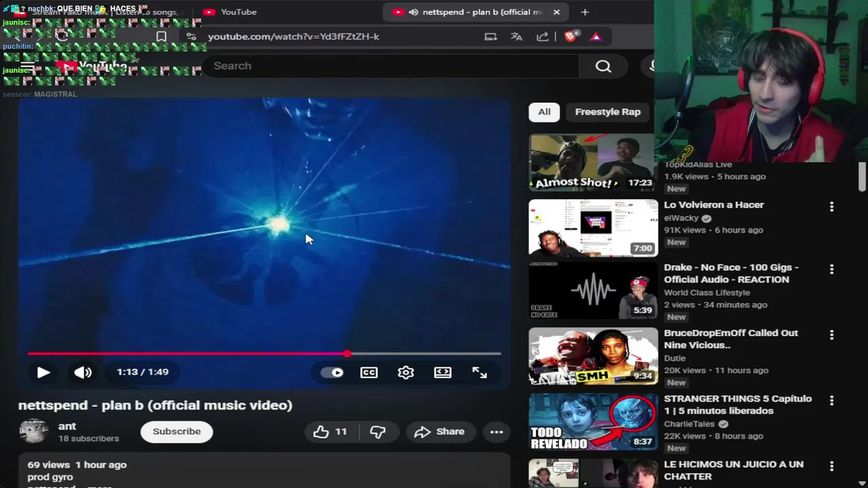This screenshot has width=868, height=488.
Task: Open the player settings gear
Action: tap(406, 372)
